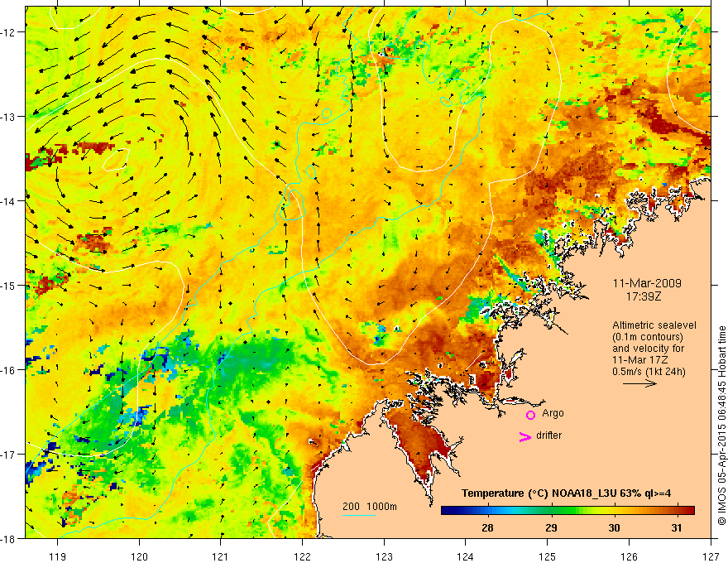Screen dimensions: 728x563
Task: Click the latitude -13 axis label
Action: click(x=8, y=117)
